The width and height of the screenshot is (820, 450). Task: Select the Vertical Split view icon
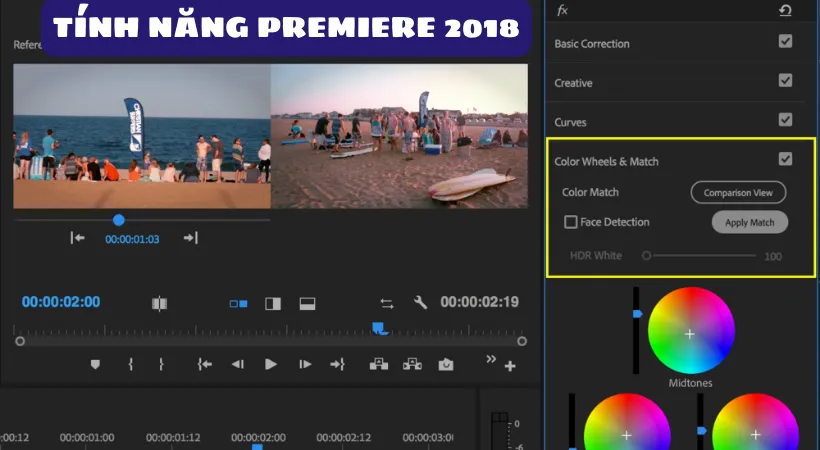[273, 303]
